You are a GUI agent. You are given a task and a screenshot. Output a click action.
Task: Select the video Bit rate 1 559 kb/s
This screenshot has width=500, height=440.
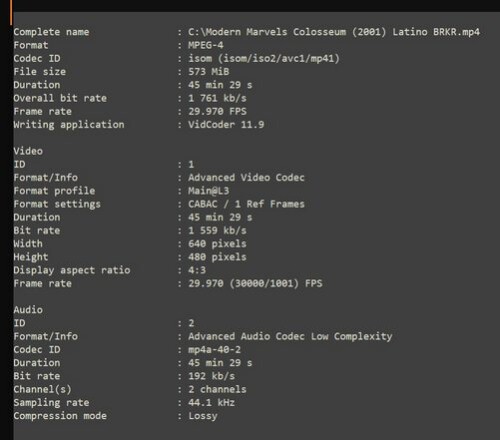click(x=217, y=230)
